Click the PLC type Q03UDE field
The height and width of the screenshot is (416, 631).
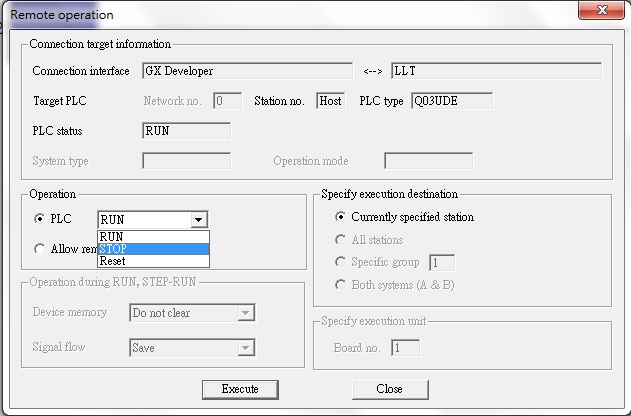click(x=451, y=100)
